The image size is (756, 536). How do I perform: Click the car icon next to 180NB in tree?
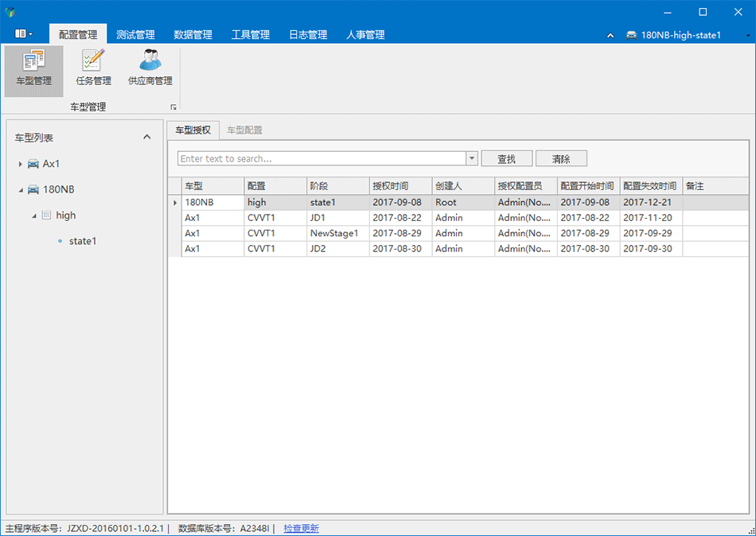point(33,189)
